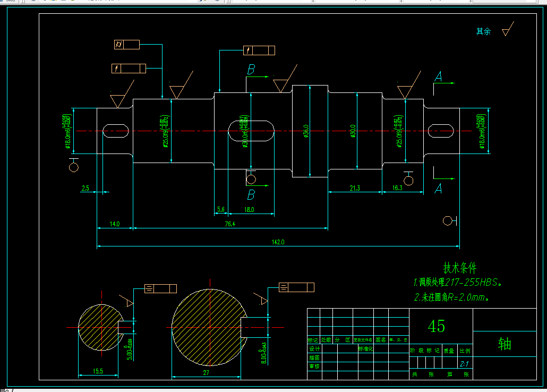Viewport: 547px width, 392px height.
Task: Select the 14.0 dimension text
Action: click(x=114, y=224)
